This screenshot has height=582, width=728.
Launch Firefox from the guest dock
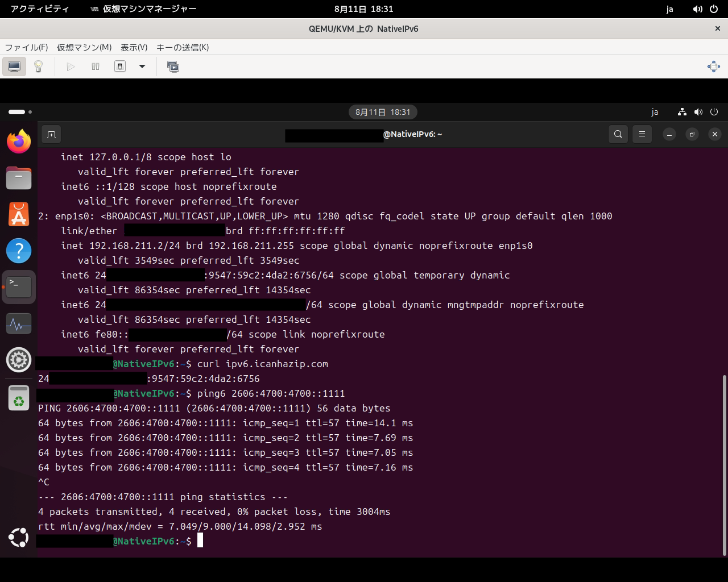point(19,141)
